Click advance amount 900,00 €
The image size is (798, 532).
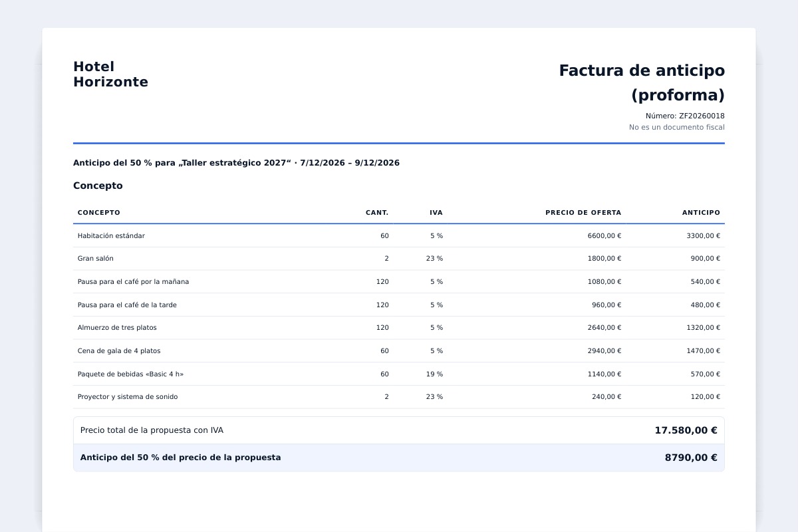[x=705, y=259]
